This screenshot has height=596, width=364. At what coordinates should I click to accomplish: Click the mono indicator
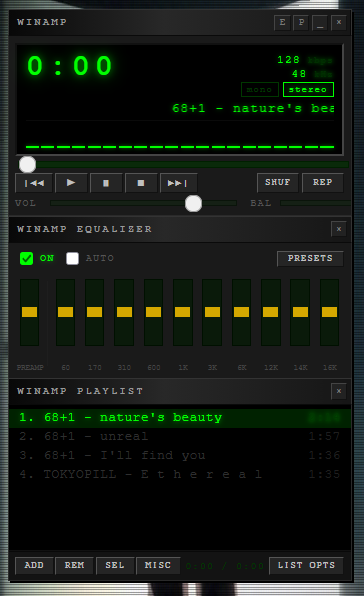click(x=260, y=90)
